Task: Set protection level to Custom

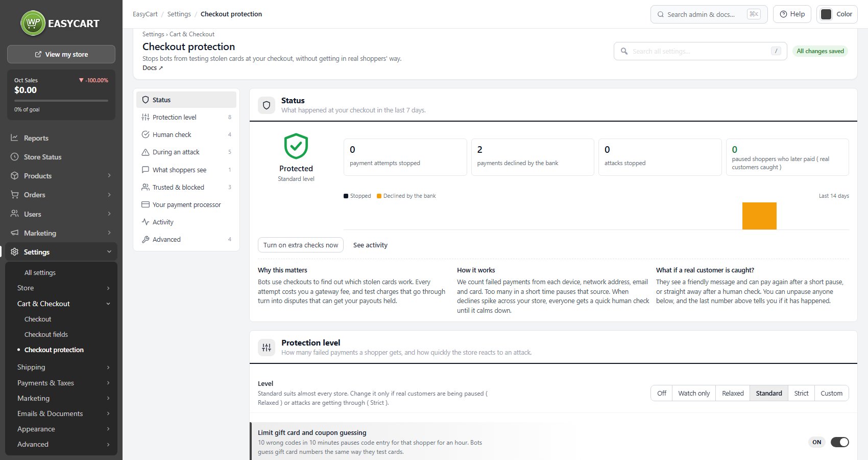Action: coord(831,393)
